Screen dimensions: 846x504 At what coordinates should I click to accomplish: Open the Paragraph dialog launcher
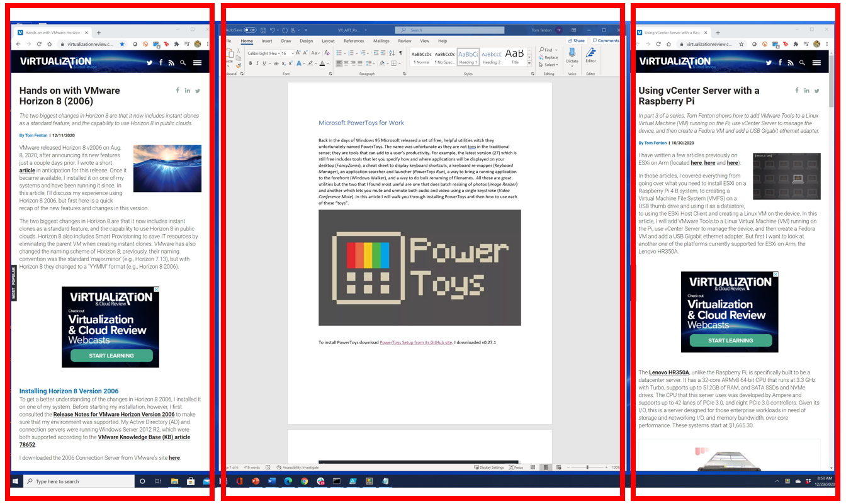point(403,74)
